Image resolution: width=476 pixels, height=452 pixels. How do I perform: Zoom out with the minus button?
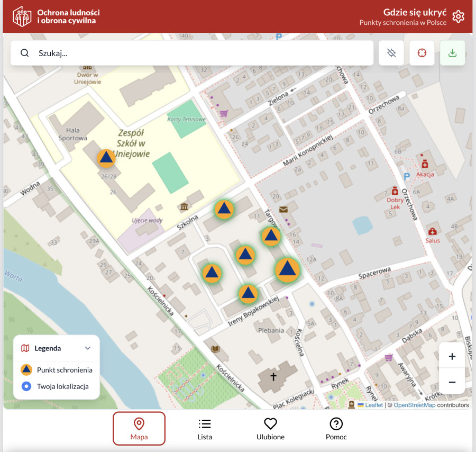coord(452,382)
